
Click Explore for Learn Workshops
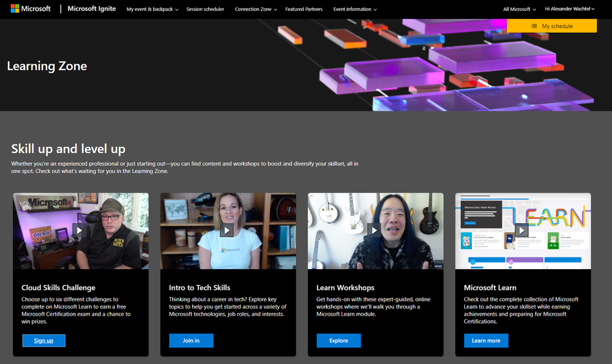(339, 341)
